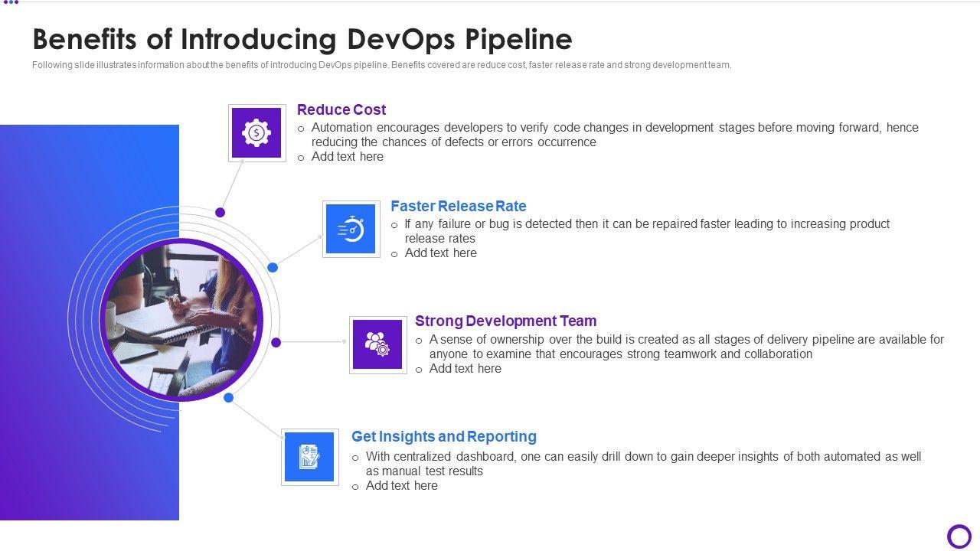Viewport: 980px width, 551px height.
Task: Select the 'Reduce Cost' heading
Action: (341, 109)
